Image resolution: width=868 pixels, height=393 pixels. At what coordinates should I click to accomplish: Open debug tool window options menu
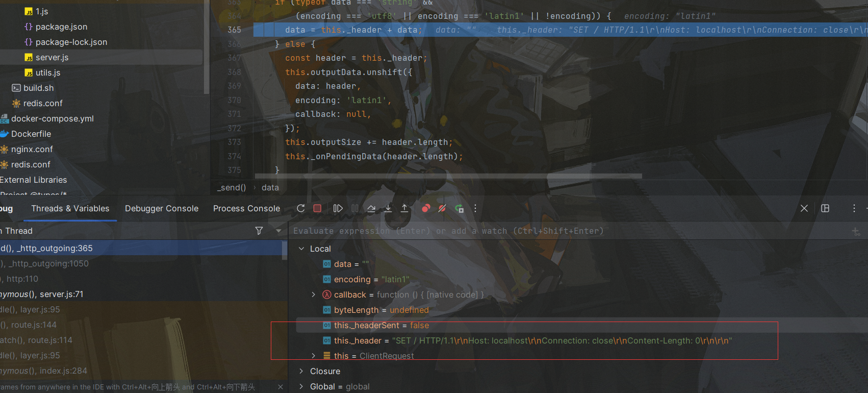[x=854, y=208]
